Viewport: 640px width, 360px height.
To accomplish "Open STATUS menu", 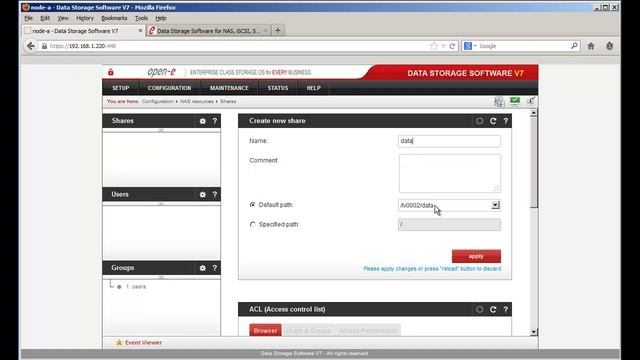I will coord(278,88).
